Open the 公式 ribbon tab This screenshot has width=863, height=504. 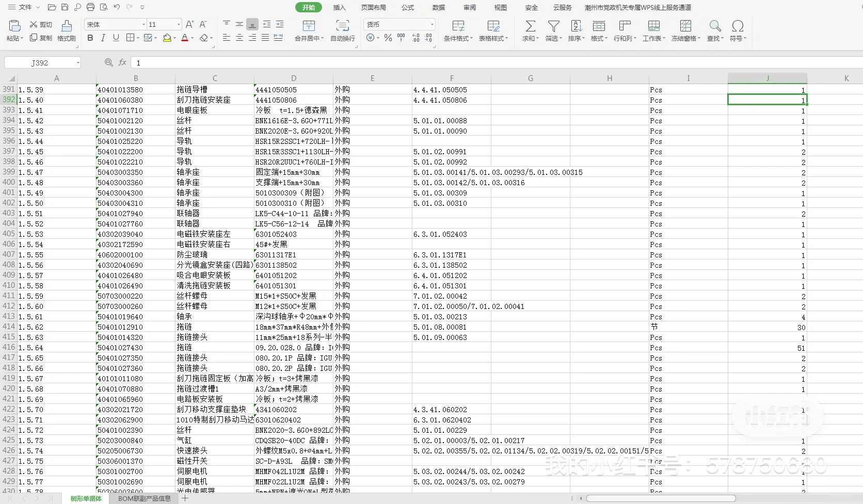pyautogui.click(x=408, y=7)
